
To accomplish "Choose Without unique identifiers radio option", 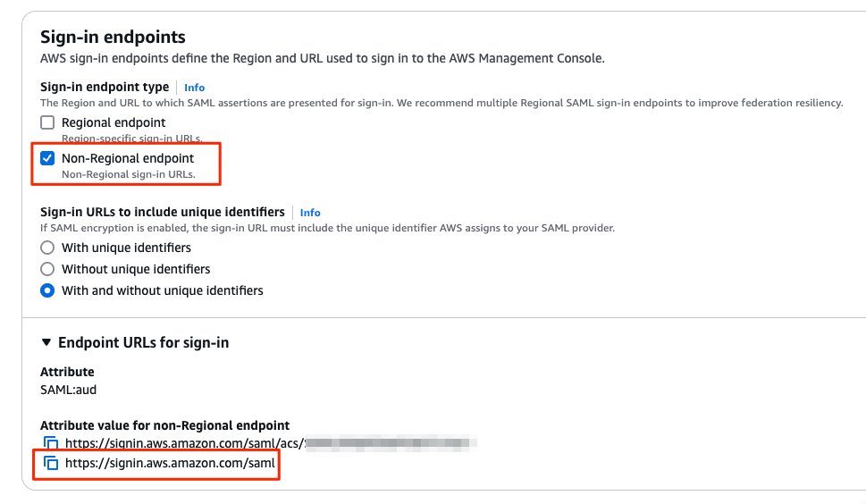I will coord(47,269).
